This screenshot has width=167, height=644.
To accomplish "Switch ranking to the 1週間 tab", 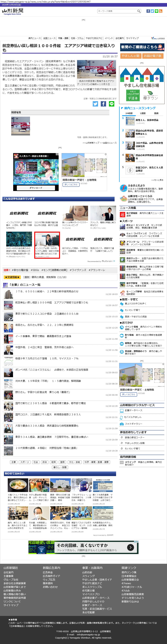I will click(143, 113).
